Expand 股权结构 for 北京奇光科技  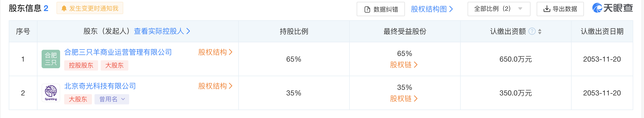[x=215, y=86]
